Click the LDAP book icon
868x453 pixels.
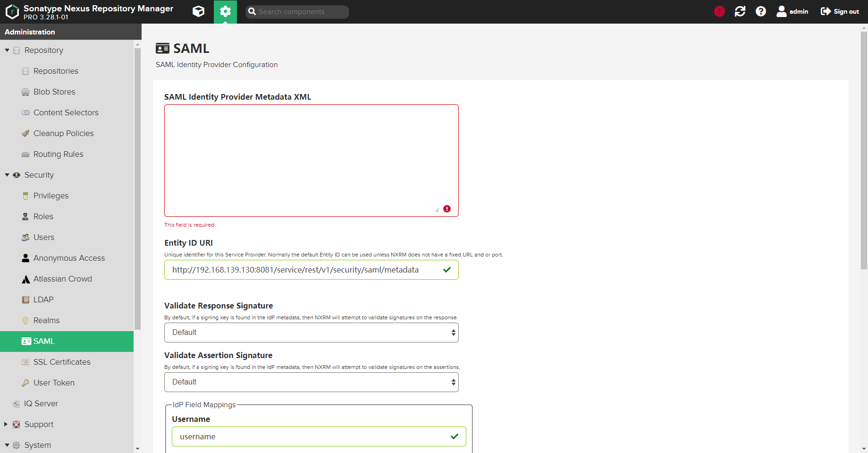tap(25, 299)
